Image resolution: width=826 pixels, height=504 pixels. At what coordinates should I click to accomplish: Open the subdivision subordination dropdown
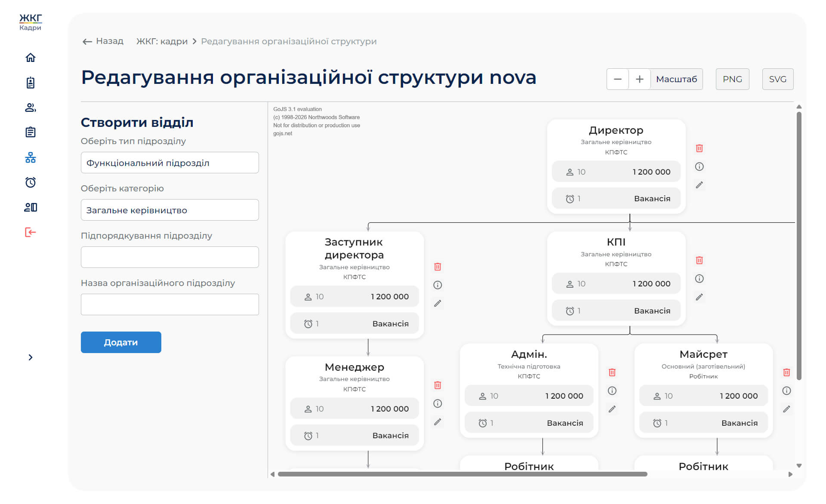pyautogui.click(x=170, y=257)
